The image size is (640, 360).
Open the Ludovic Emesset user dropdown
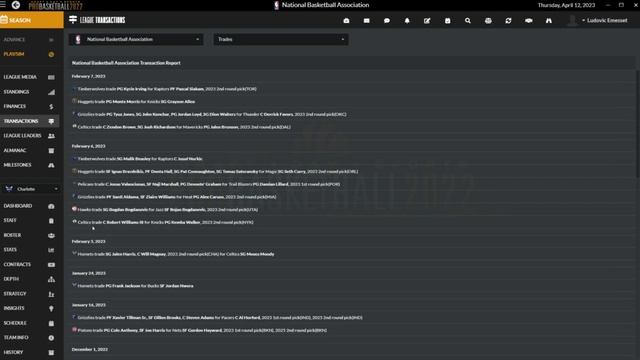coord(604,20)
